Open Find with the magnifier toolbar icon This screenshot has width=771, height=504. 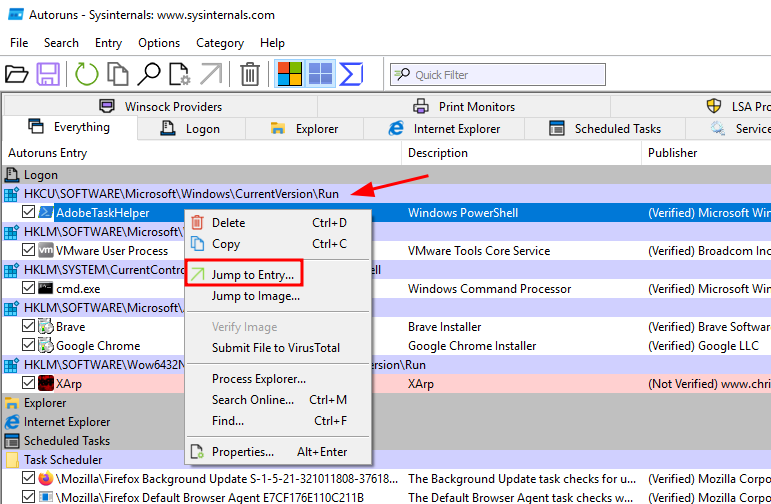coord(149,74)
